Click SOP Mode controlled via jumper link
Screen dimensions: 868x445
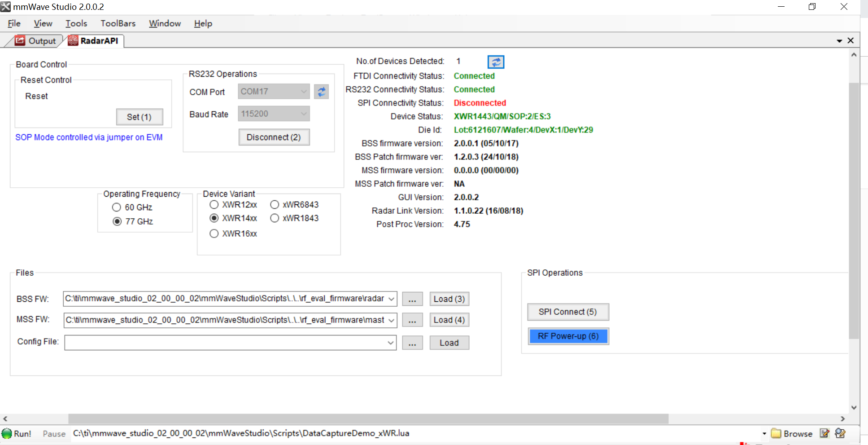tap(89, 137)
